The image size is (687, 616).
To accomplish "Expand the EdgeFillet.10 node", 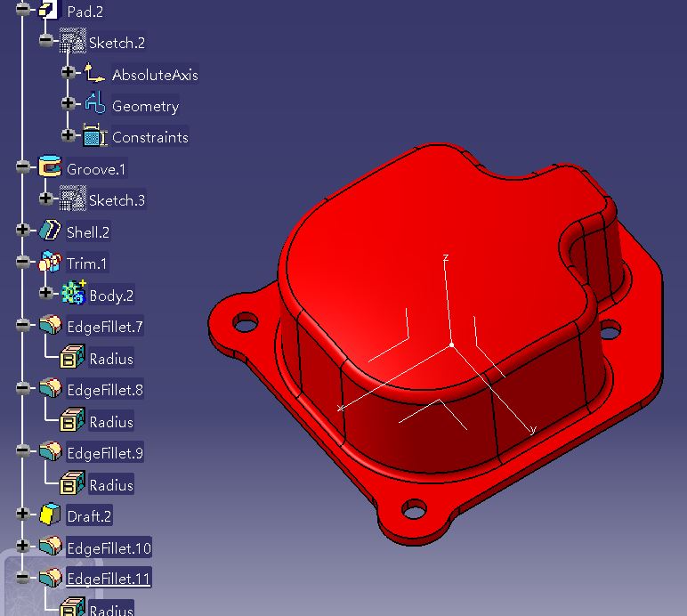I will [23, 546].
